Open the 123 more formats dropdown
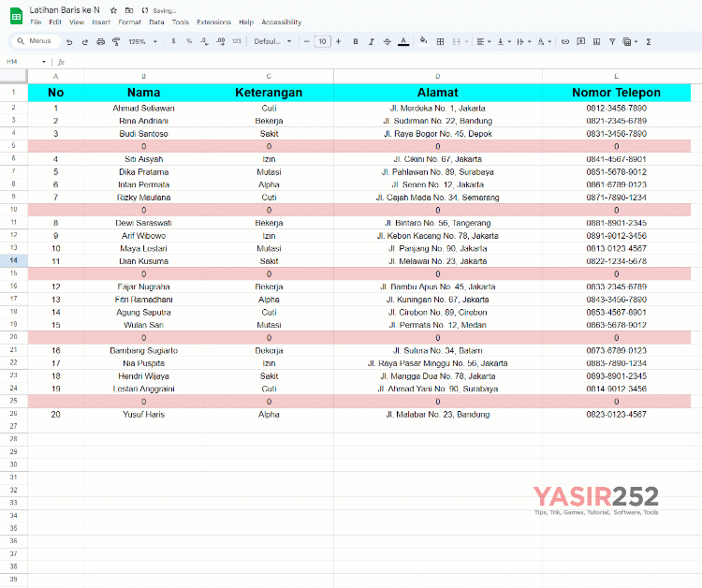This screenshot has width=702, height=588. (x=237, y=41)
